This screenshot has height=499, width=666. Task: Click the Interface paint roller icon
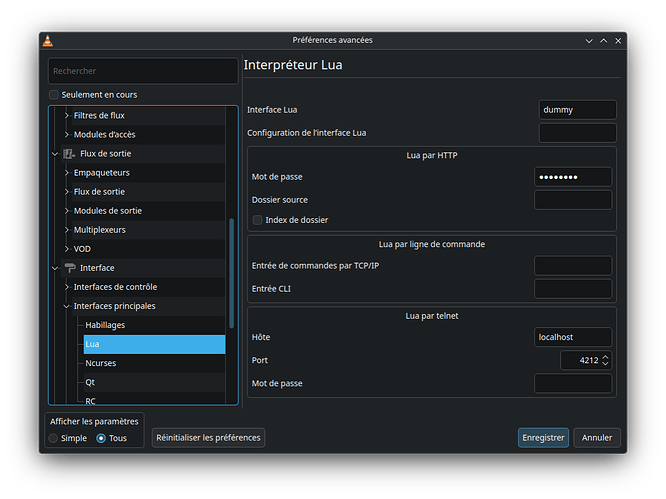[x=70, y=268]
